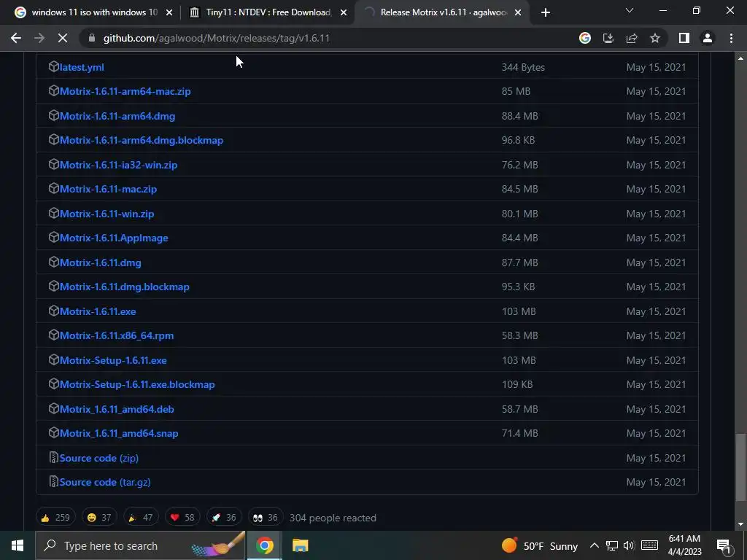747x560 pixels.
Task: Download Motrix-1.6.11-arm64-mac.zip
Action: (125, 91)
